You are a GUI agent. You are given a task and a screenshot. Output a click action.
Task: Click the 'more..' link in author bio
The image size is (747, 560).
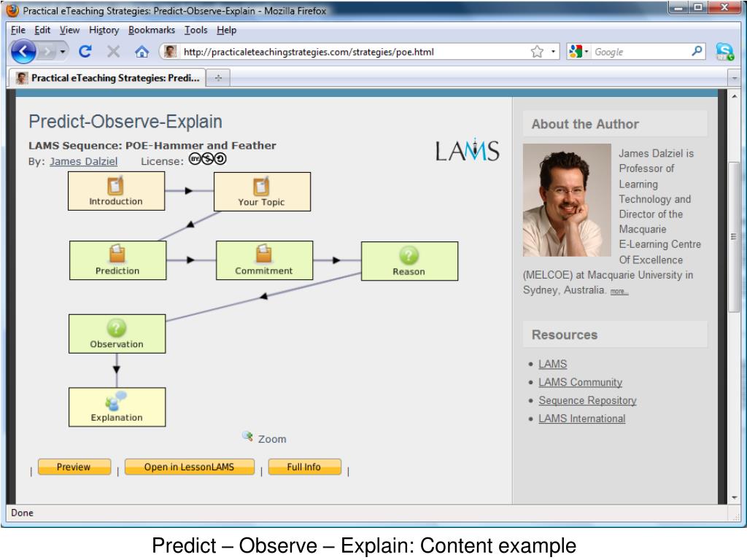[619, 292]
